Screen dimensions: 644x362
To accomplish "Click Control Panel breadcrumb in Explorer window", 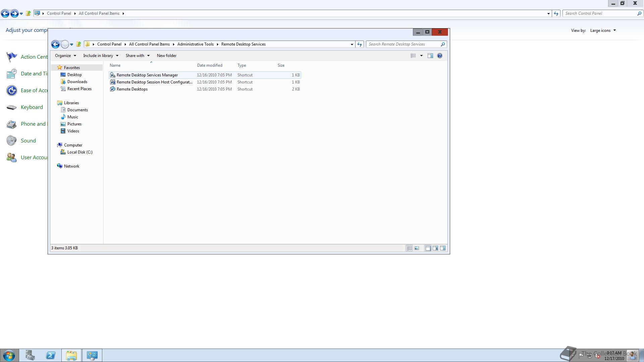I will (109, 44).
